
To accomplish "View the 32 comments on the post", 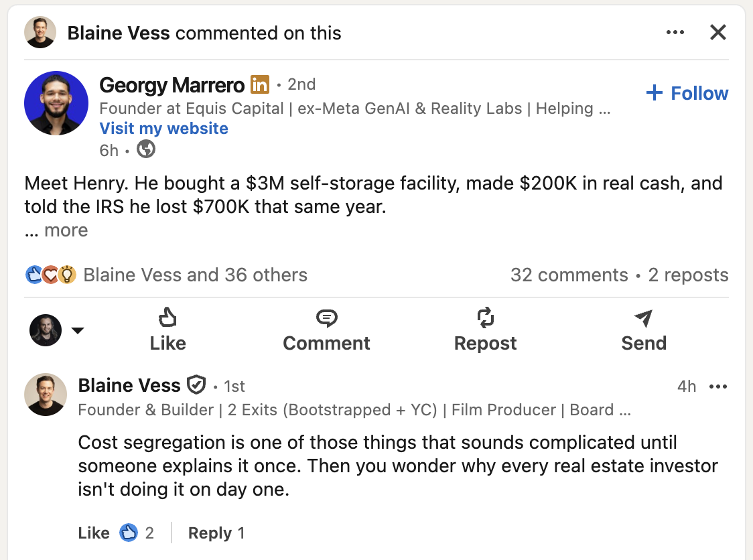I will 569,275.
